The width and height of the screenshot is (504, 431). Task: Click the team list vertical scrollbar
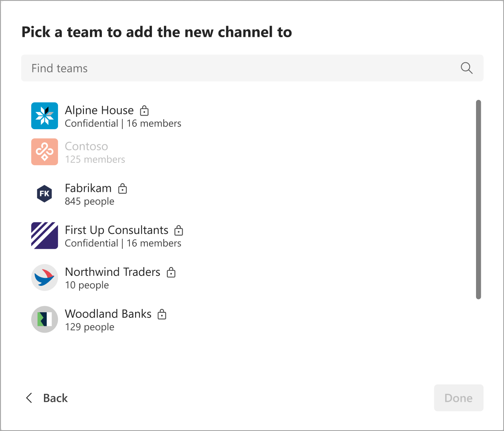click(478, 199)
